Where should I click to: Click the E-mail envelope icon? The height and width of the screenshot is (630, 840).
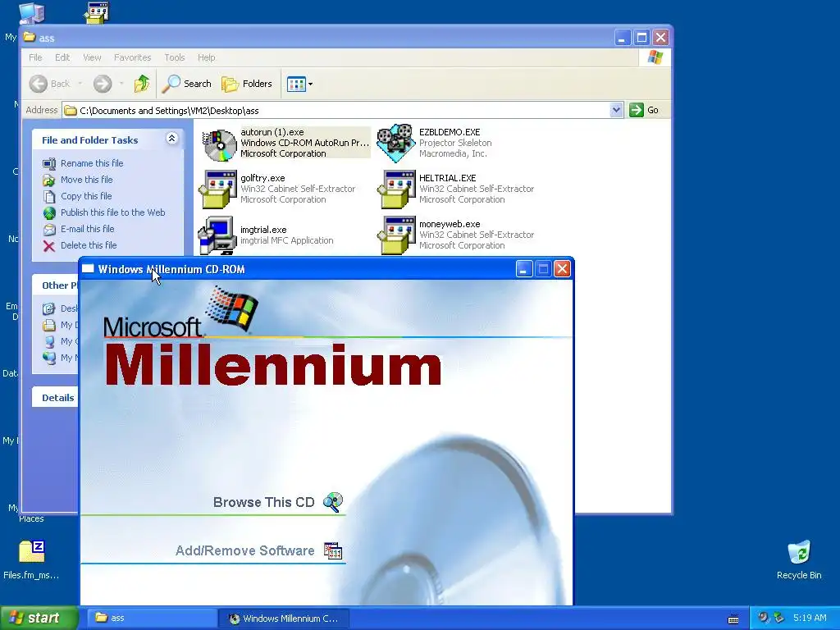click(x=49, y=230)
